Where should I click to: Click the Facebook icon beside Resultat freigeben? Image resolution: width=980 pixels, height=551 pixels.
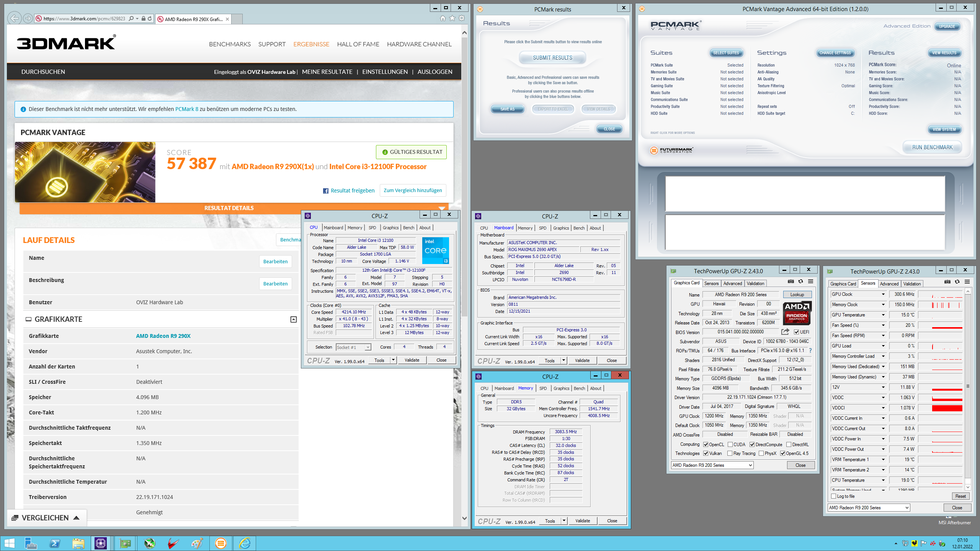(326, 191)
